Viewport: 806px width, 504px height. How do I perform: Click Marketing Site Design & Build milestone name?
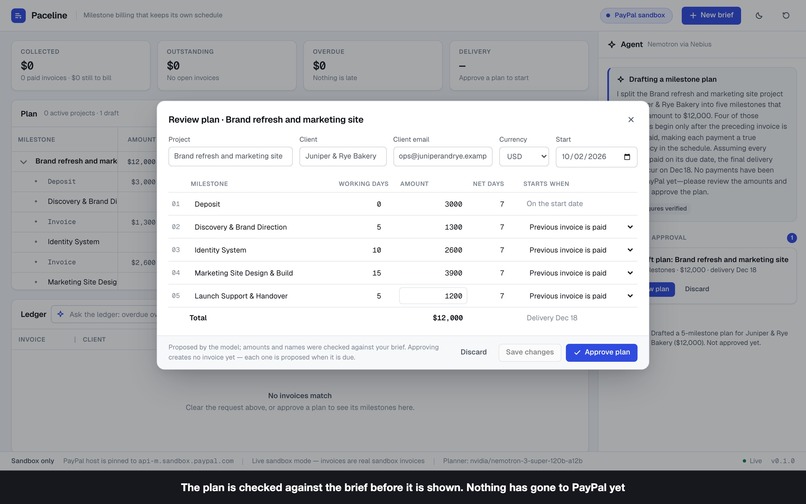244,273
